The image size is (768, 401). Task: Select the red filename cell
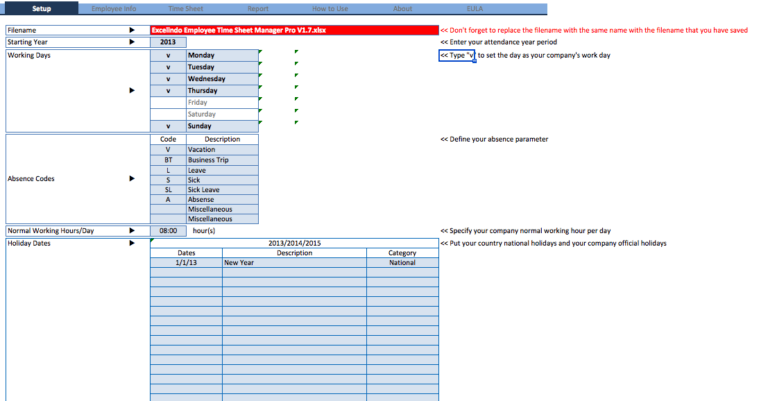294,30
